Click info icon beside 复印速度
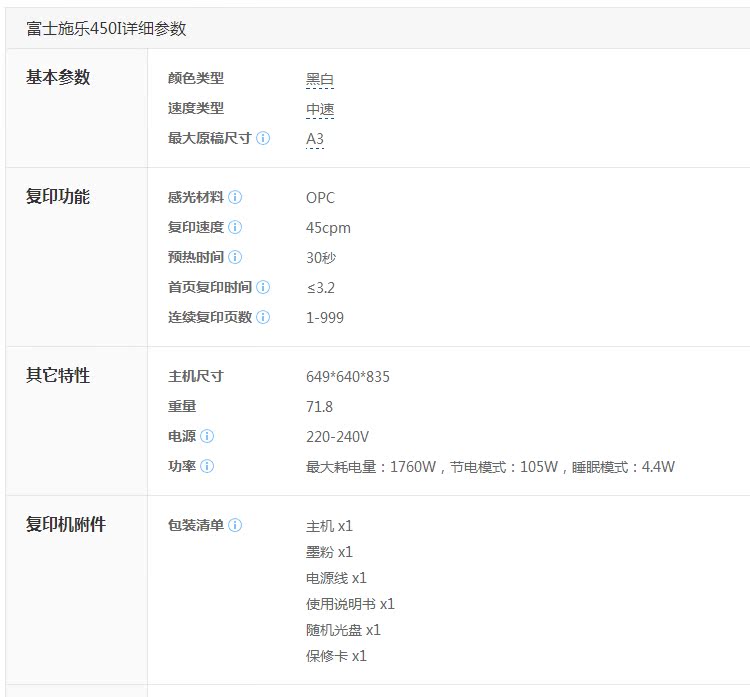 235,227
